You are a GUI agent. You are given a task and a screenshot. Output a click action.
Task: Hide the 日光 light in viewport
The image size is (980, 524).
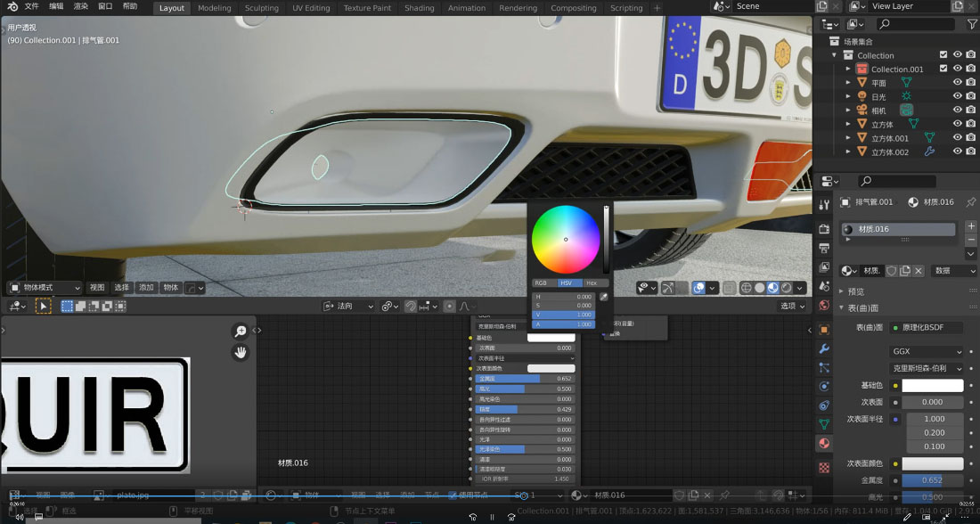click(957, 95)
